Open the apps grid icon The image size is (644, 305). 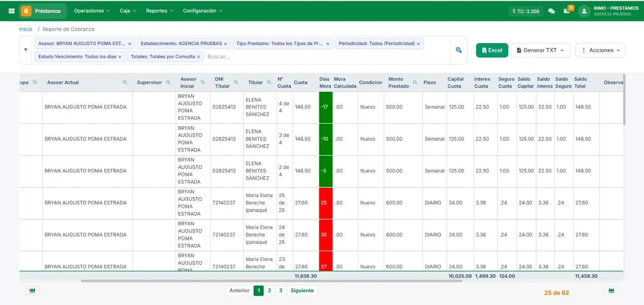point(12,11)
